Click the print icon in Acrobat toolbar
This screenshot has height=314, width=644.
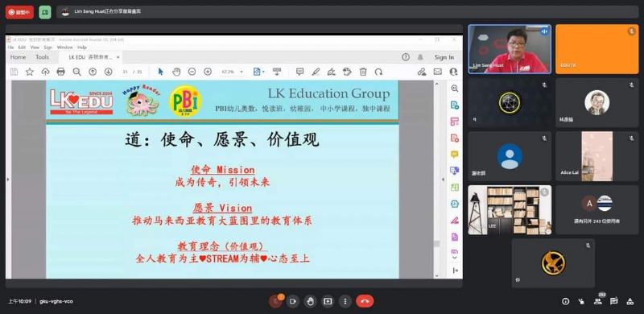[x=61, y=72]
